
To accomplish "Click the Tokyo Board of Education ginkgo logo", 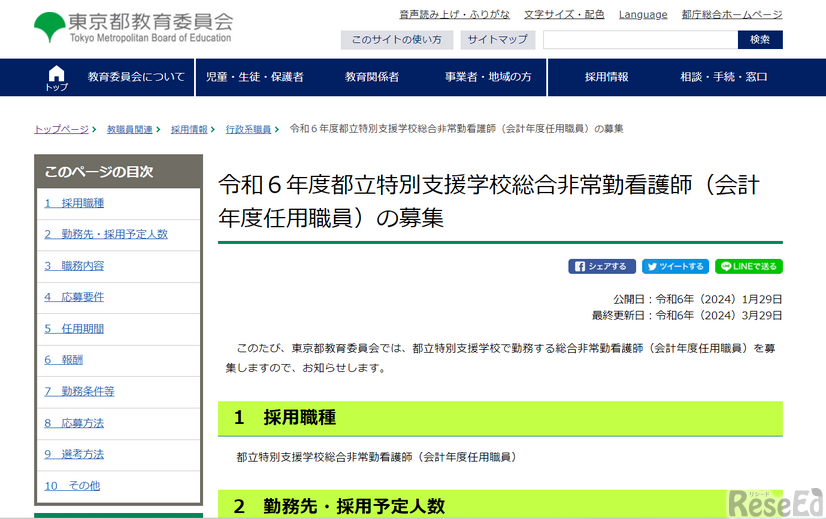I will click(133, 27).
